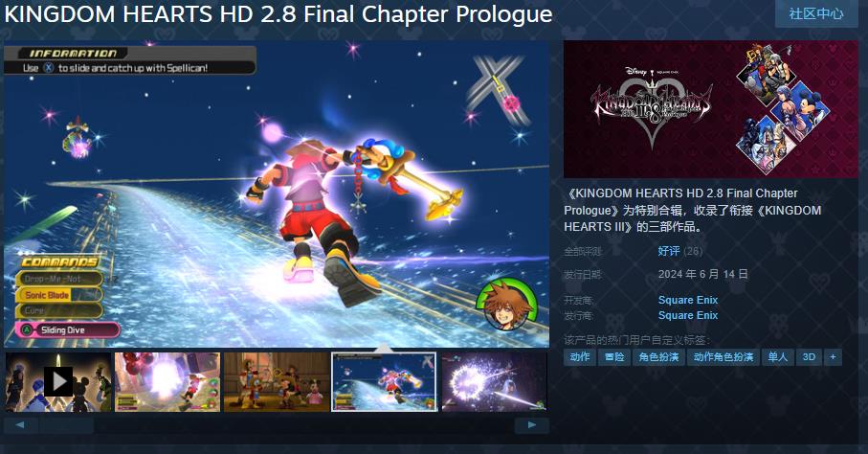Open Square Enix developer link
This screenshot has width=868, height=454.
[687, 300]
